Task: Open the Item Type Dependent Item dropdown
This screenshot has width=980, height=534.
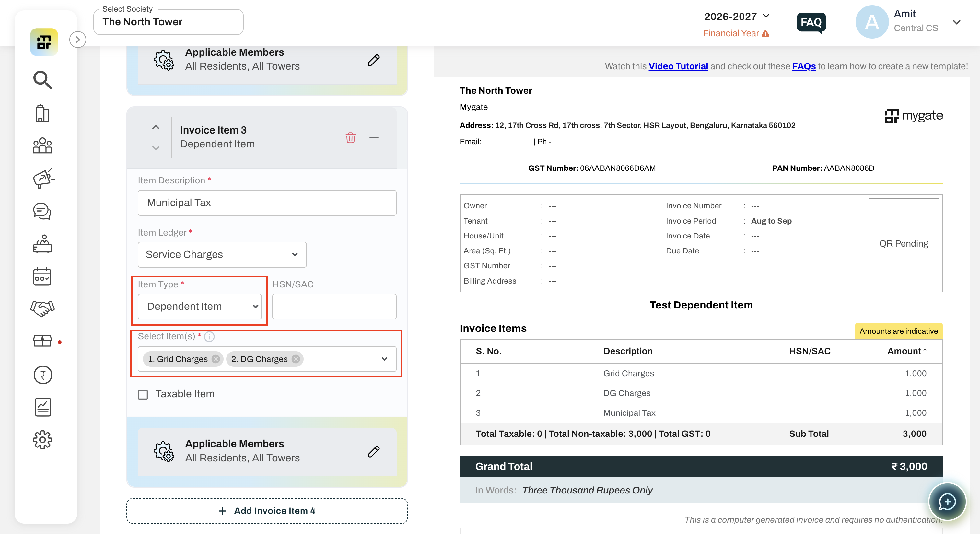Action: [x=200, y=306]
